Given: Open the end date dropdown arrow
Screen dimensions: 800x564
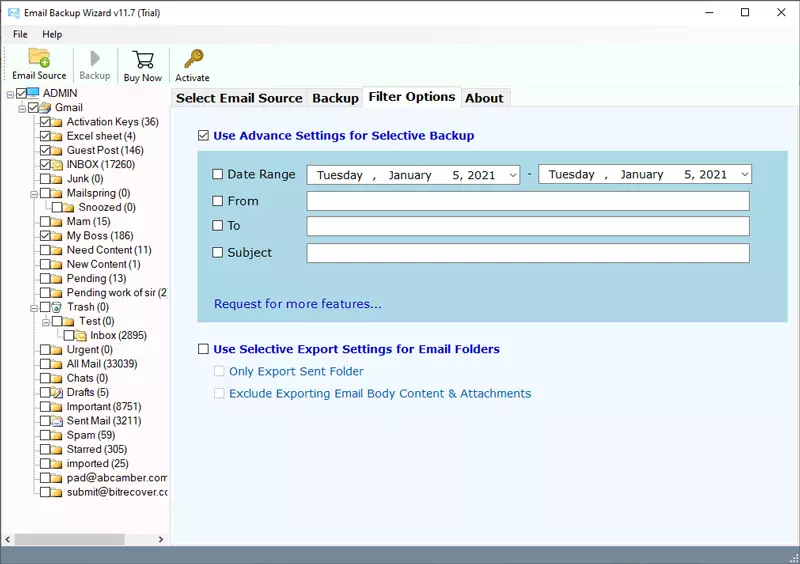Looking at the screenshot, I should tap(744, 175).
